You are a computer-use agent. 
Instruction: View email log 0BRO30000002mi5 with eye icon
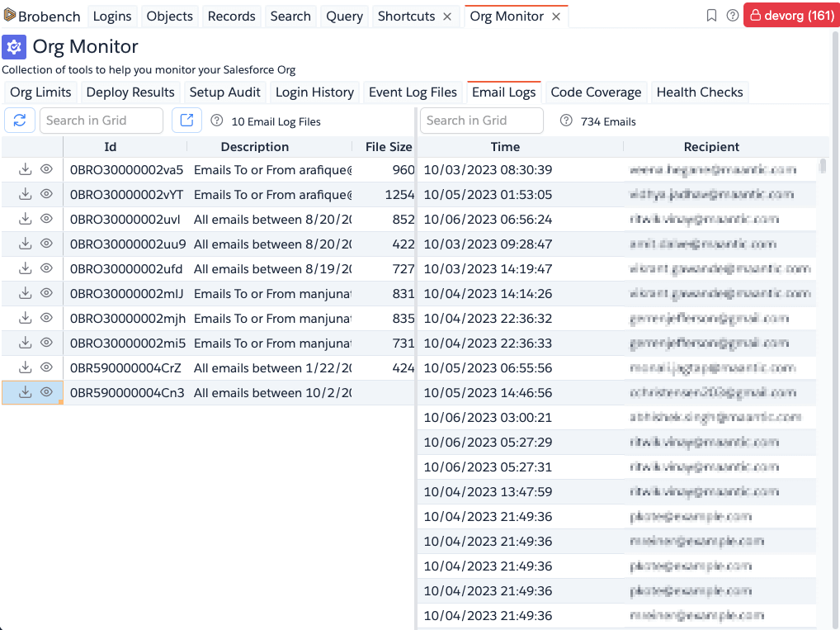point(46,342)
